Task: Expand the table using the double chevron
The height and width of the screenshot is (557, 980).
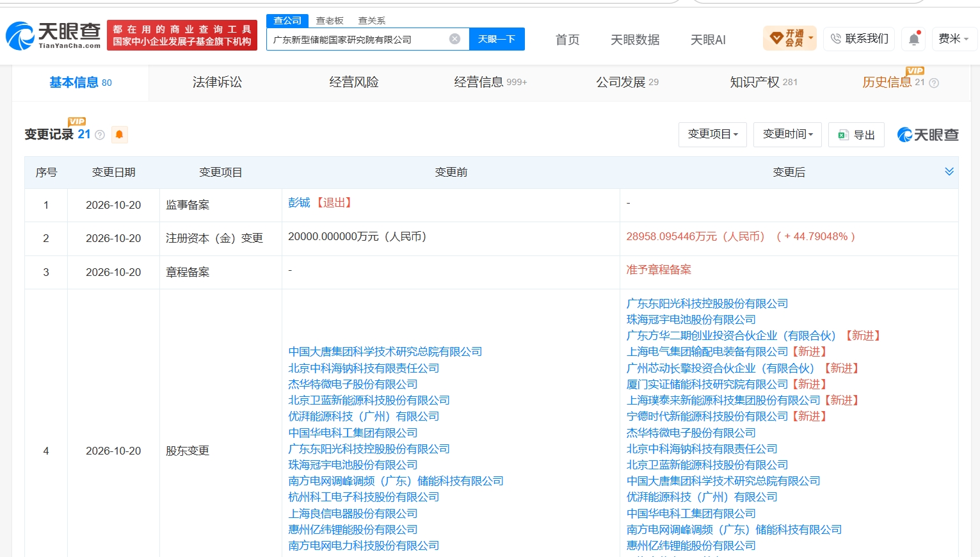Action: (x=949, y=172)
